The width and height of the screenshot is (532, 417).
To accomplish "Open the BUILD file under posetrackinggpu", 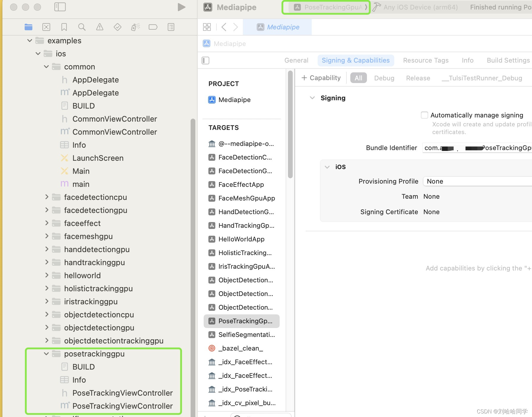I will tap(78, 367).
